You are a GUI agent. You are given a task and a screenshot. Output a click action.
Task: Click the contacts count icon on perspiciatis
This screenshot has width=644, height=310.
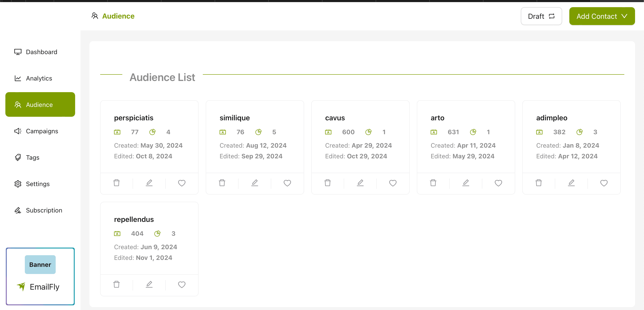[x=117, y=132]
